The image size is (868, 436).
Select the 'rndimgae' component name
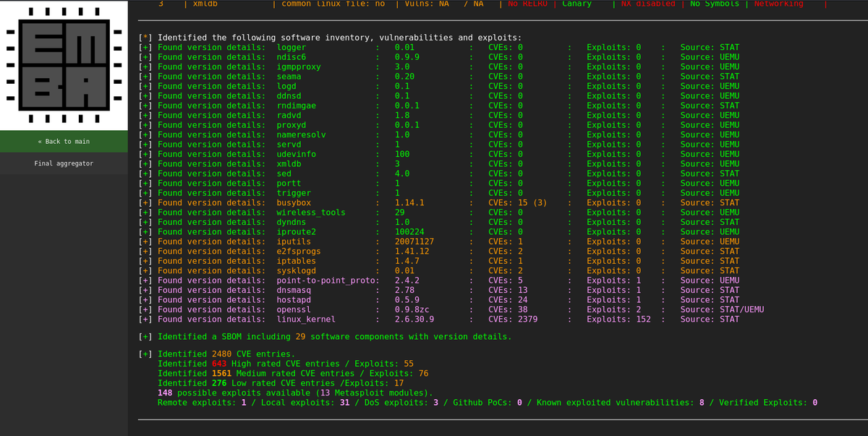click(x=297, y=106)
